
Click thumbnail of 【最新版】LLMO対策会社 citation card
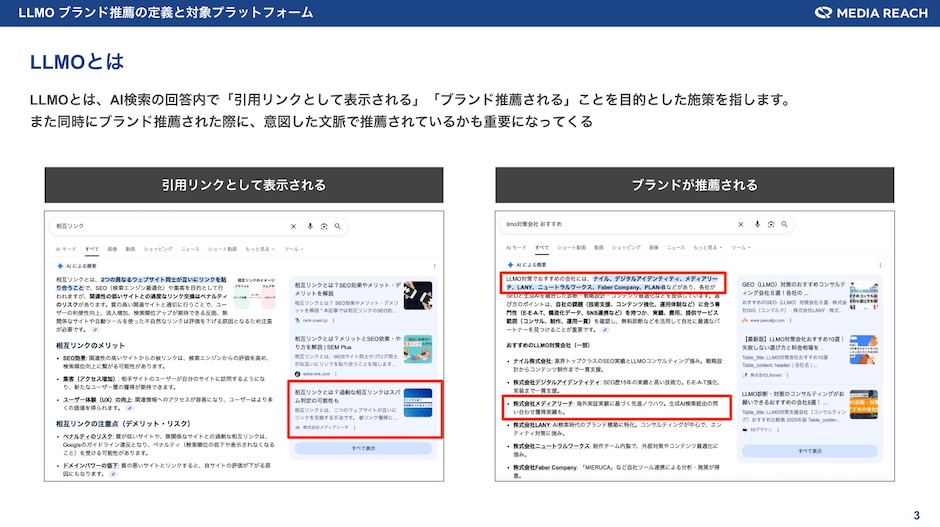point(864,350)
